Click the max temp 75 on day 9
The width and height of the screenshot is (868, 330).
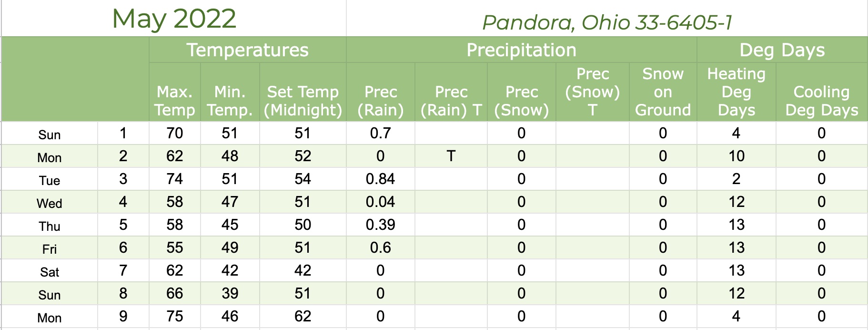(175, 316)
